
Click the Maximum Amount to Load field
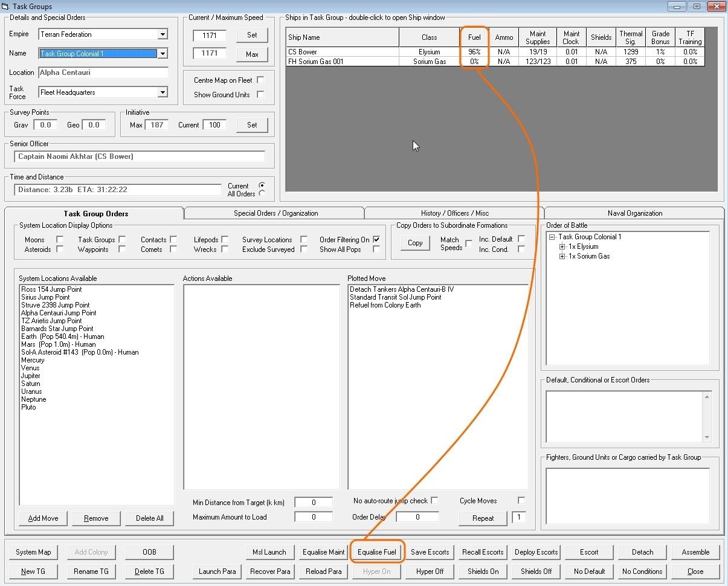click(314, 517)
